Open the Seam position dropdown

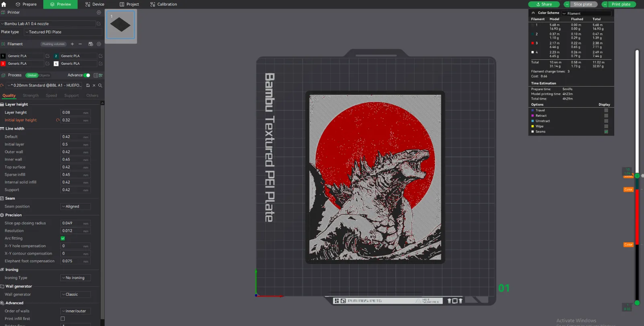pos(75,206)
